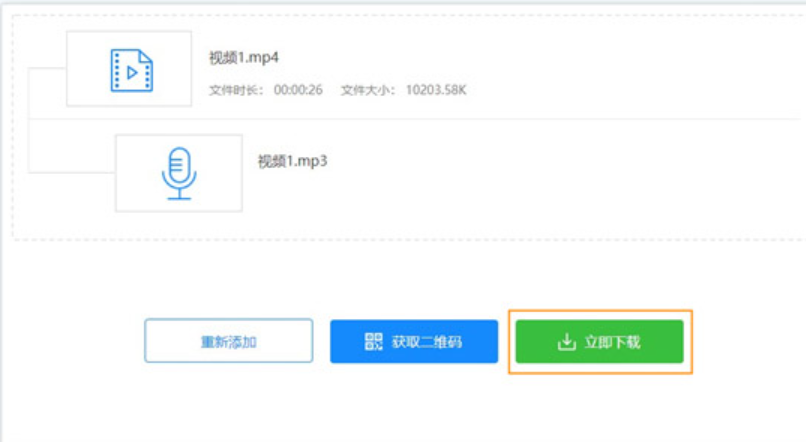
Task: Click 立即下载 button label
Action: 612,342
